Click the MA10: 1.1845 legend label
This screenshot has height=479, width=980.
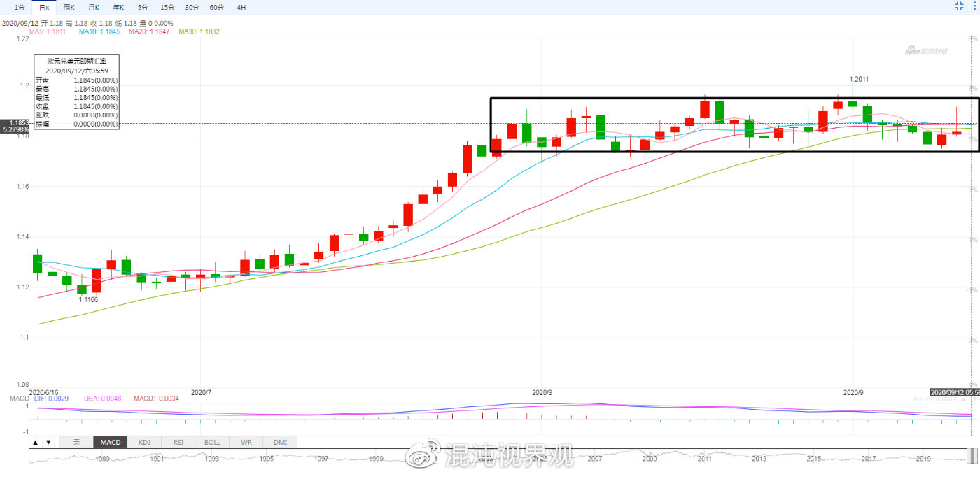point(99,31)
